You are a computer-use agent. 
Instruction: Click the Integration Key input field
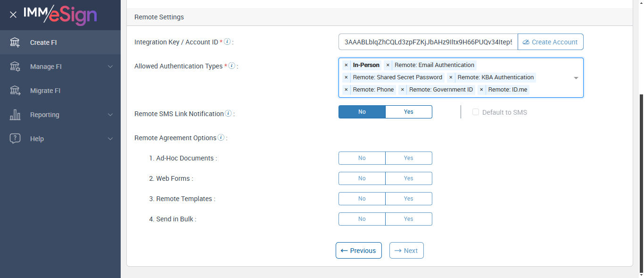coord(428,42)
